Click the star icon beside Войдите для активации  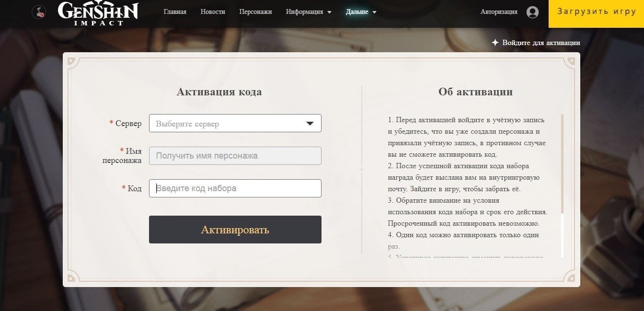pos(495,43)
